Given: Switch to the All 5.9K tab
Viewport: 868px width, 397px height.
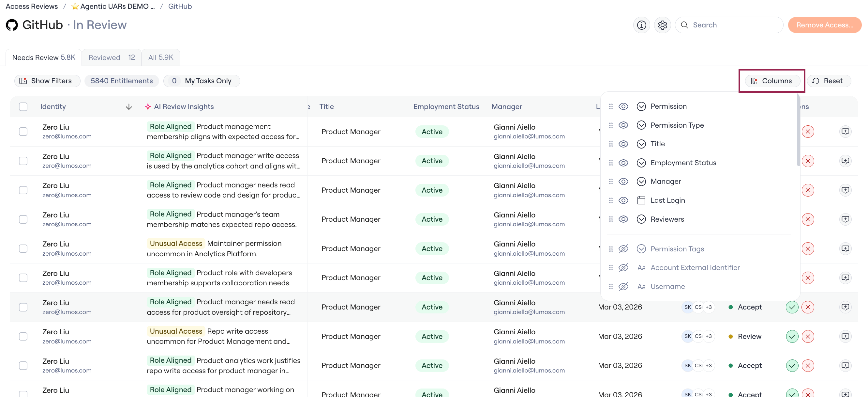Looking at the screenshot, I should pyautogui.click(x=161, y=58).
